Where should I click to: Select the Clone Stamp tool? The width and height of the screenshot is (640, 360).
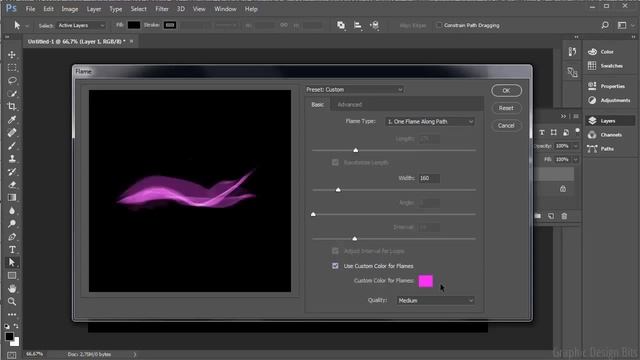(12, 159)
